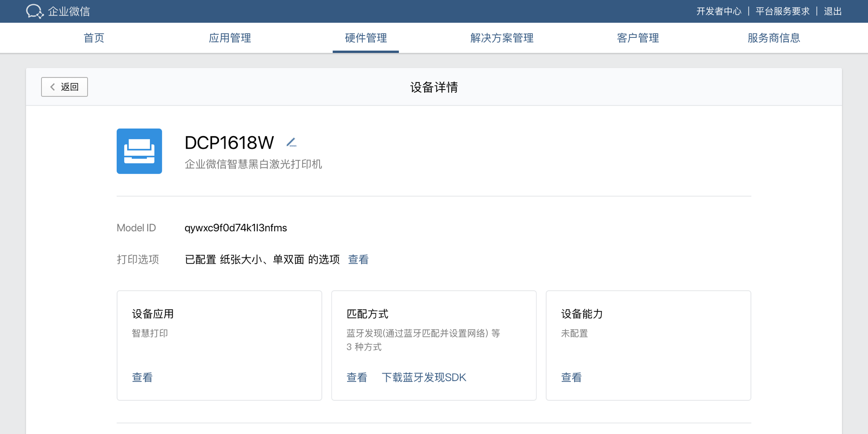Click 查看 in the 设备能力 card
868x434 pixels.
point(571,378)
